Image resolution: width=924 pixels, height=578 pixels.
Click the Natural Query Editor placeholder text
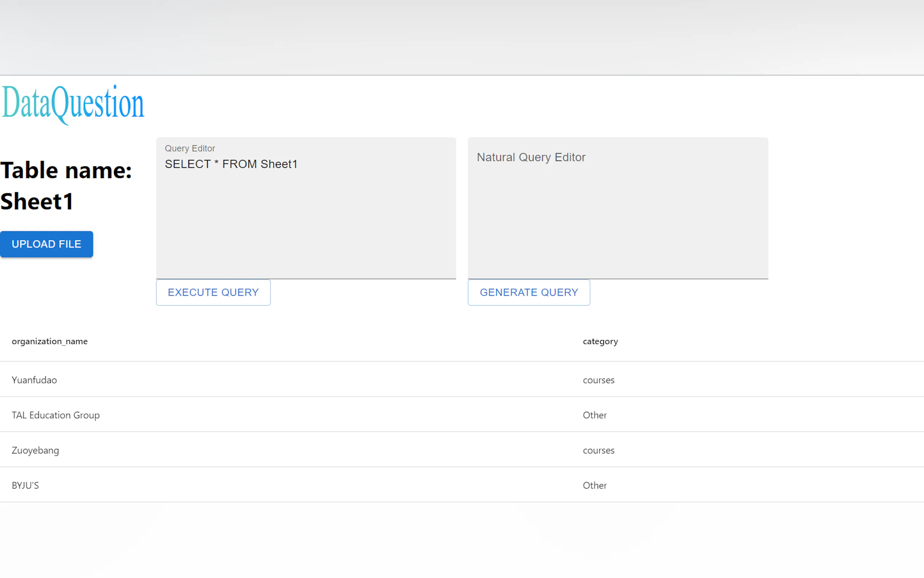click(530, 157)
